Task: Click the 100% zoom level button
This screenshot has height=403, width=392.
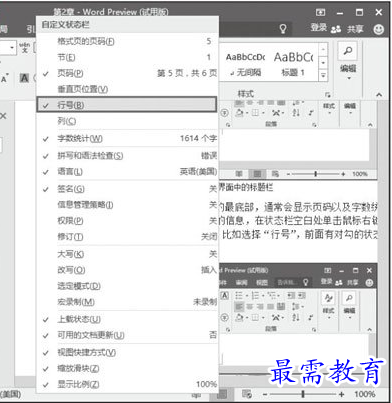Action: (365, 394)
